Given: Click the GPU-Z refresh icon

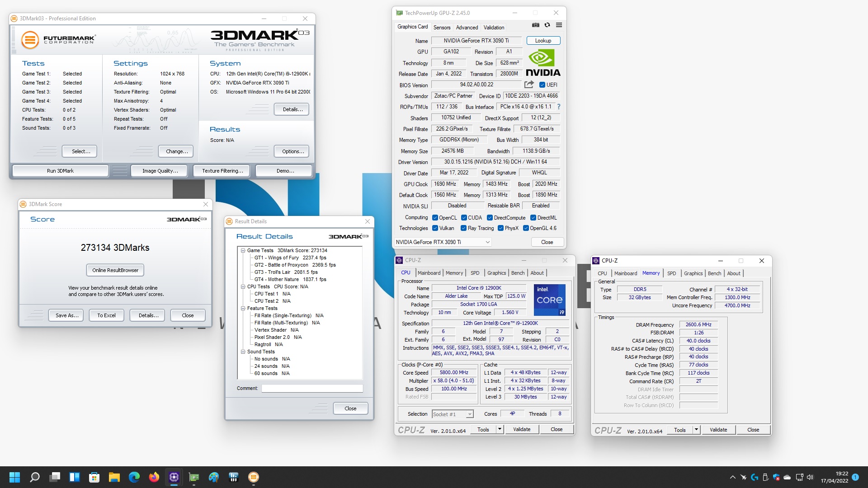Looking at the screenshot, I should [x=547, y=25].
